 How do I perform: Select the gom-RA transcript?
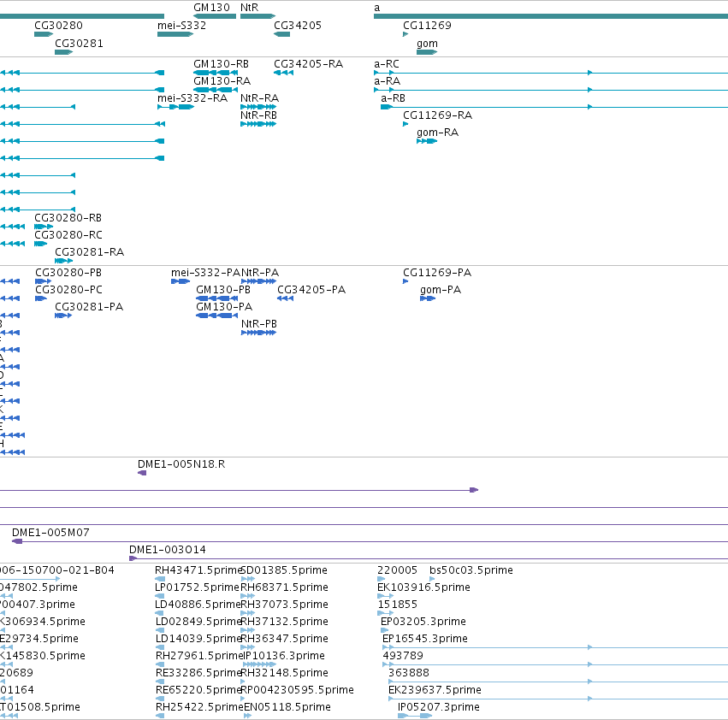427,141
